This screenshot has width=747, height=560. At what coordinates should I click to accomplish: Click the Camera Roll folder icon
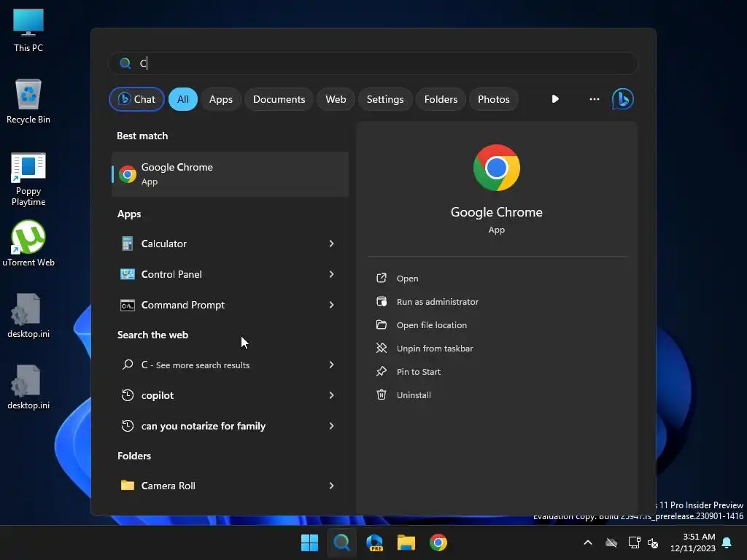pyautogui.click(x=127, y=486)
